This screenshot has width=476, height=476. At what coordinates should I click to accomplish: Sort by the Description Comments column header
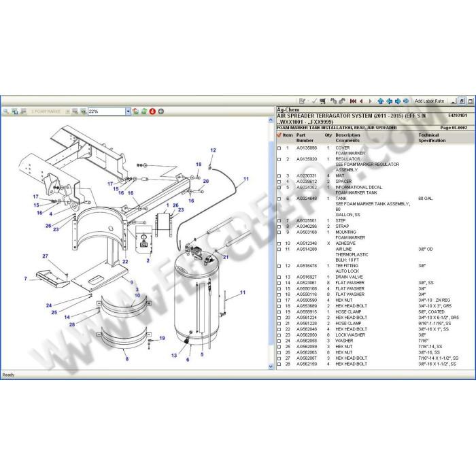click(x=347, y=138)
